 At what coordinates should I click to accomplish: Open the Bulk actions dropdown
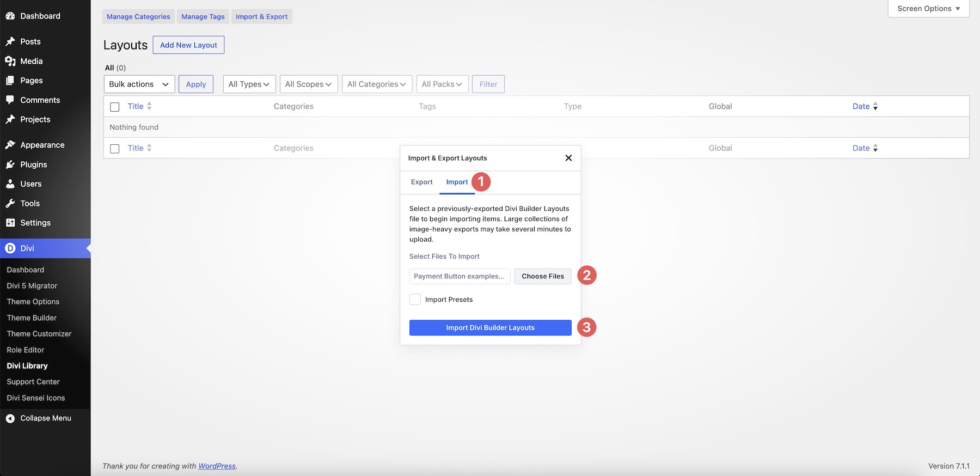(x=139, y=84)
